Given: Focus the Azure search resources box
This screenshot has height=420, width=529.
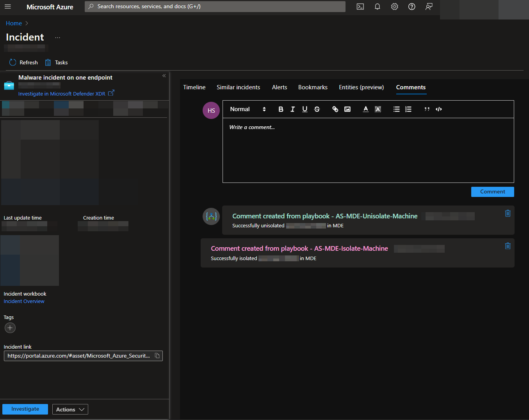Looking at the screenshot, I should pos(215,7).
